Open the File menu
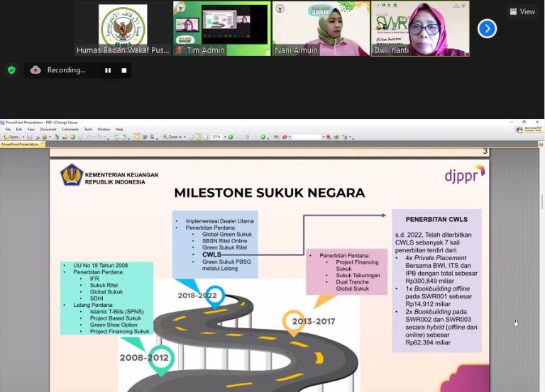Screen dimensions: 545x392 (x=9, y=129)
